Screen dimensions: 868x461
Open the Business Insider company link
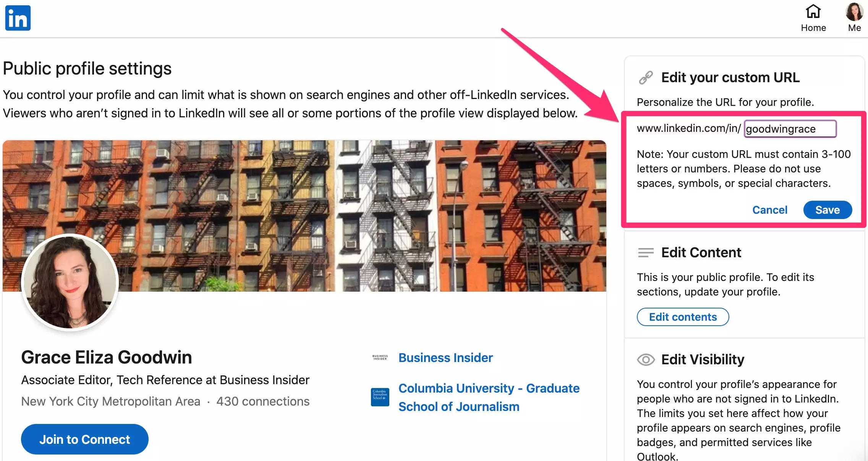coord(445,358)
